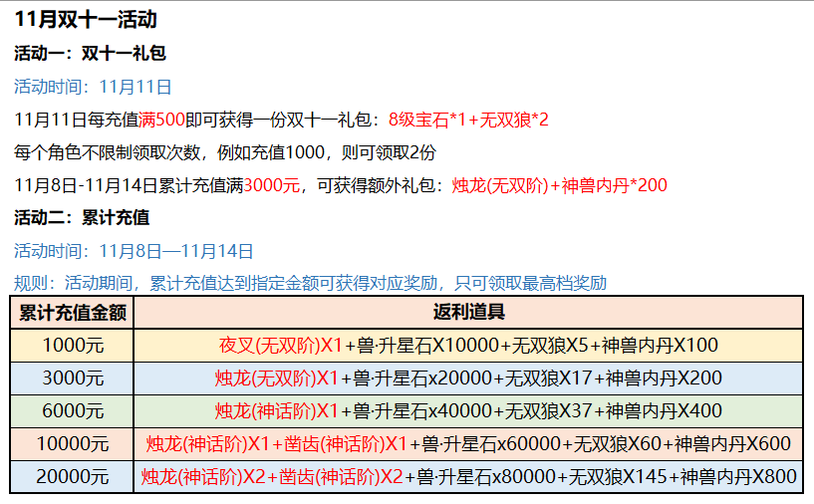Image resolution: width=814 pixels, height=504 pixels.
Task: Click the table header "累计充值金额"
Action: [73, 313]
